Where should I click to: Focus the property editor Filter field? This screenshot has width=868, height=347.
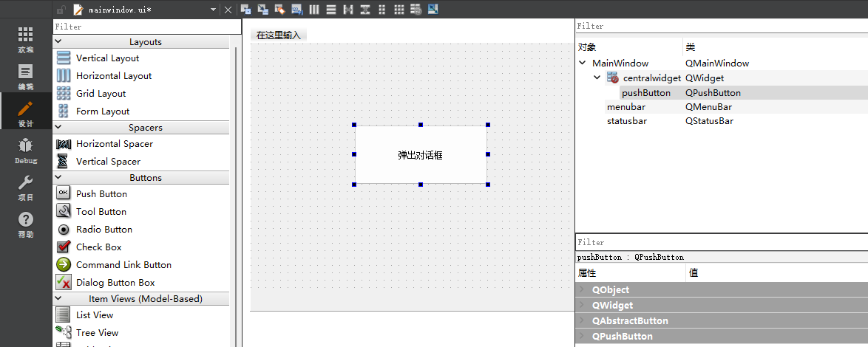tap(722, 242)
